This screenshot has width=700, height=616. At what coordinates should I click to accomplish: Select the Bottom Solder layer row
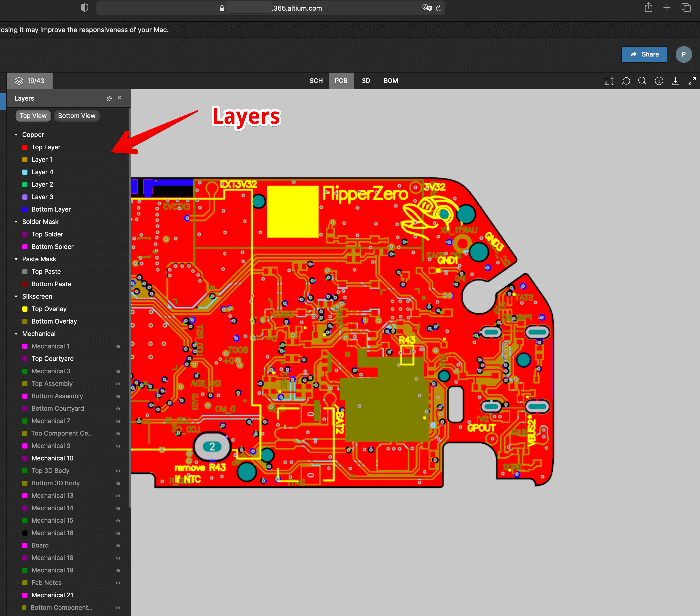pyautogui.click(x=68, y=247)
